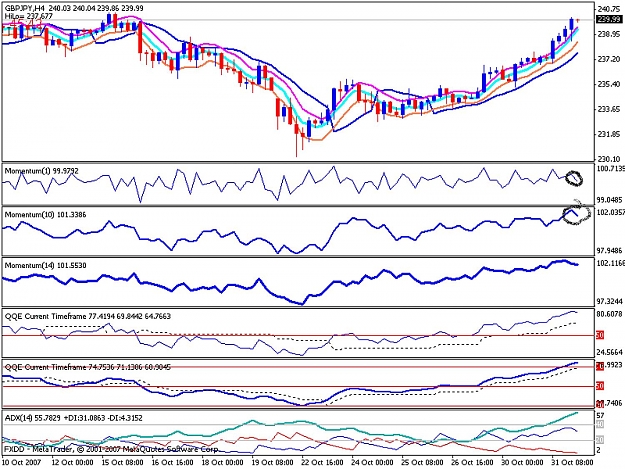Select the 235.40 price axis label
Viewport: 625px width, 469px height.
pos(609,84)
